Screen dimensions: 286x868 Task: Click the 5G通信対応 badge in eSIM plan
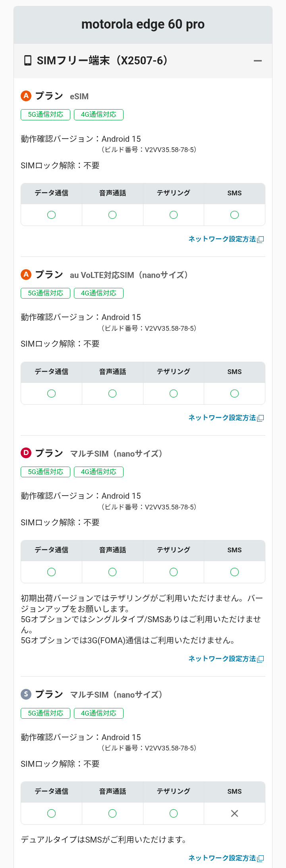45,115
